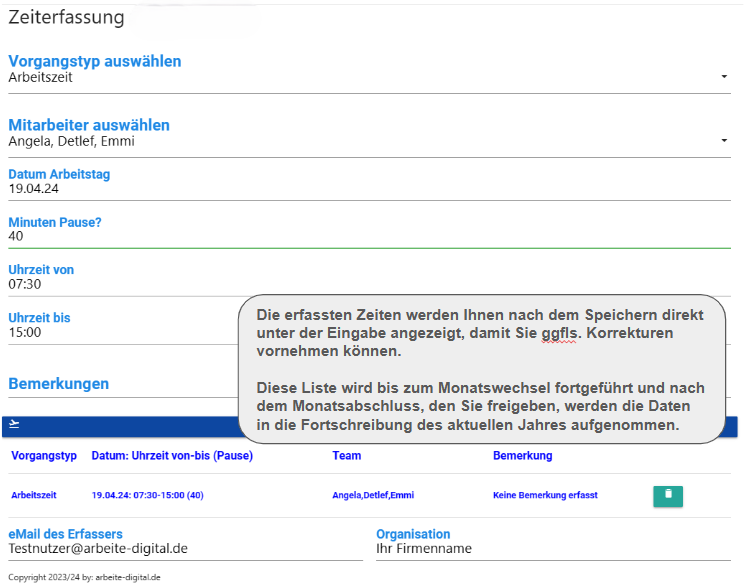The width and height of the screenshot is (744, 587).
Task: Click the download icon in blue bar
Action: [14, 425]
